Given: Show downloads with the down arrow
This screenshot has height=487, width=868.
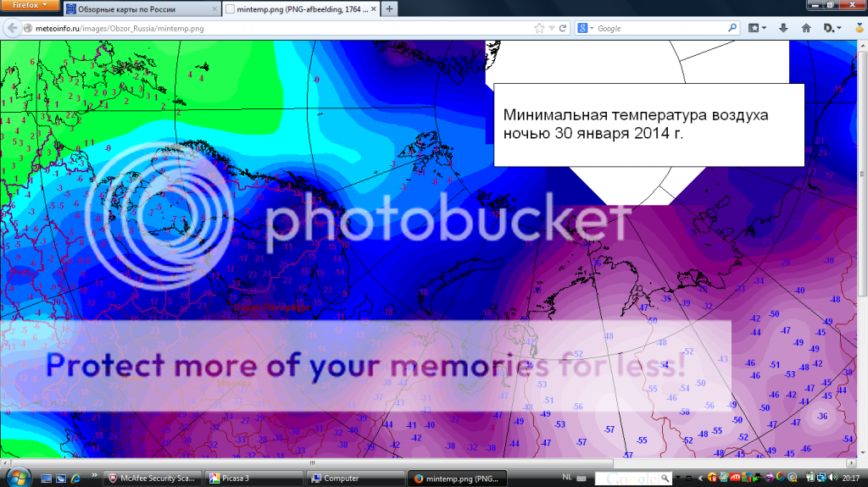Looking at the screenshot, I should [x=782, y=28].
